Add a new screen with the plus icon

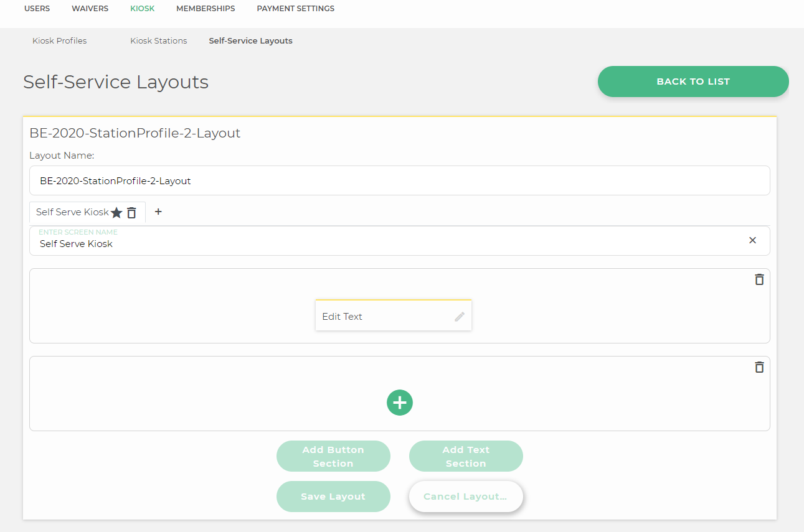point(158,212)
